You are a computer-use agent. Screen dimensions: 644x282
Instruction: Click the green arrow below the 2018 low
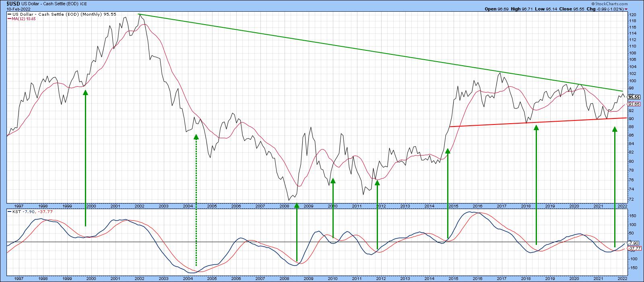tap(536, 185)
